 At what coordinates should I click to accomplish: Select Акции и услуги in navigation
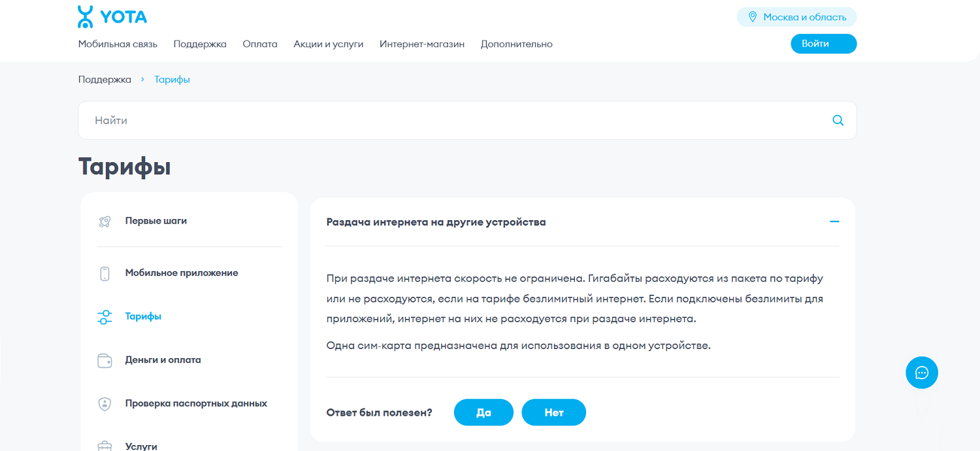tap(329, 44)
